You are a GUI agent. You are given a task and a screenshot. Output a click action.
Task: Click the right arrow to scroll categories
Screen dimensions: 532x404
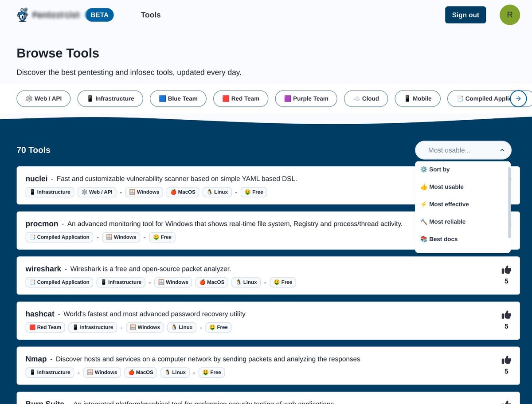coord(518,98)
